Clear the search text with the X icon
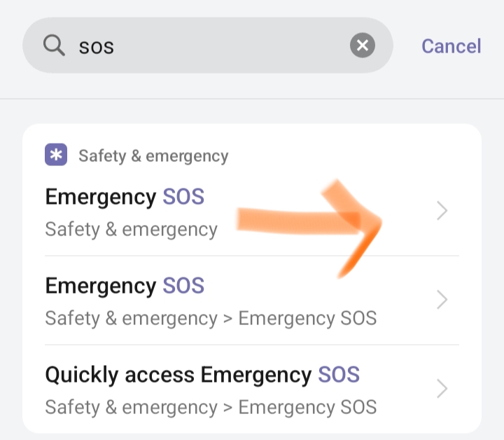The image size is (504, 440). [x=362, y=46]
